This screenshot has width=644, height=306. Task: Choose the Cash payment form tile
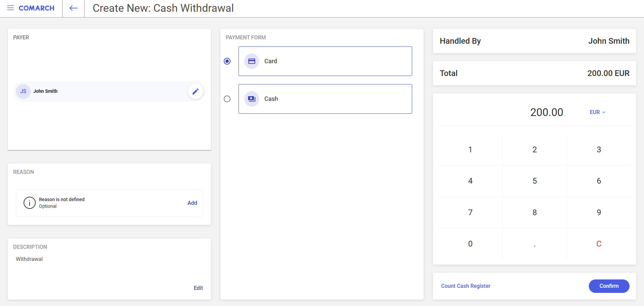point(325,99)
